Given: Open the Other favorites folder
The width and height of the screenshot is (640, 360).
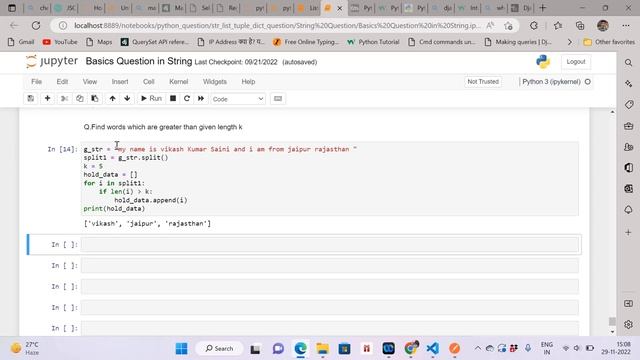Looking at the screenshot, I should coord(609,42).
